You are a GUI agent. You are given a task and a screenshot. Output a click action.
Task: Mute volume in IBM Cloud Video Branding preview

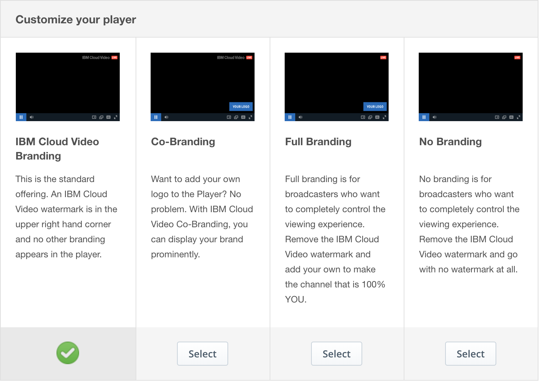pyautogui.click(x=32, y=117)
